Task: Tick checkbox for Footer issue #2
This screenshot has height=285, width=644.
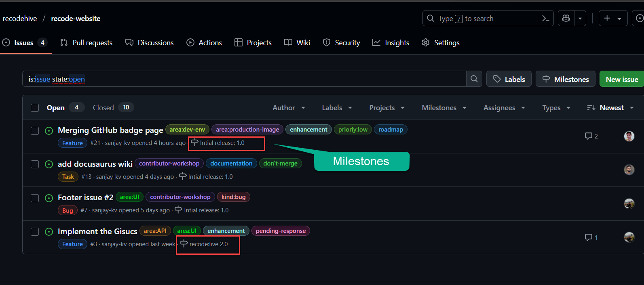Action: pyautogui.click(x=35, y=198)
